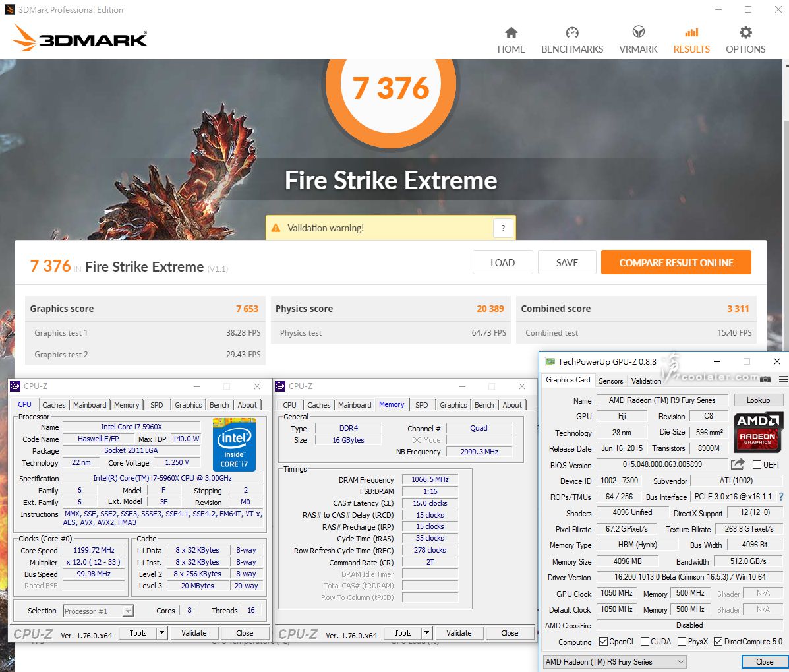This screenshot has width=789, height=672.
Task: Click the BIOS Version field in GPU-Z
Action: [x=662, y=464]
